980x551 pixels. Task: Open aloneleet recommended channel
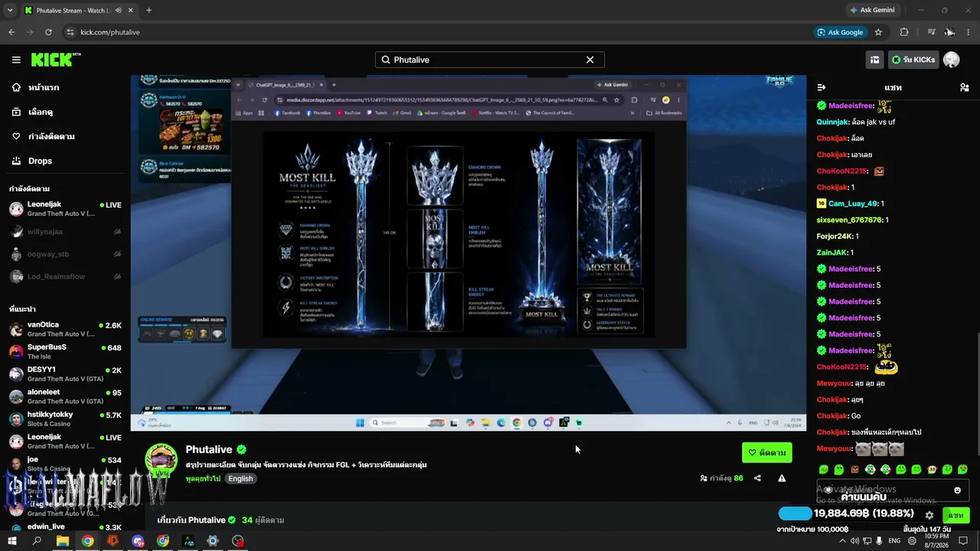[x=65, y=396]
